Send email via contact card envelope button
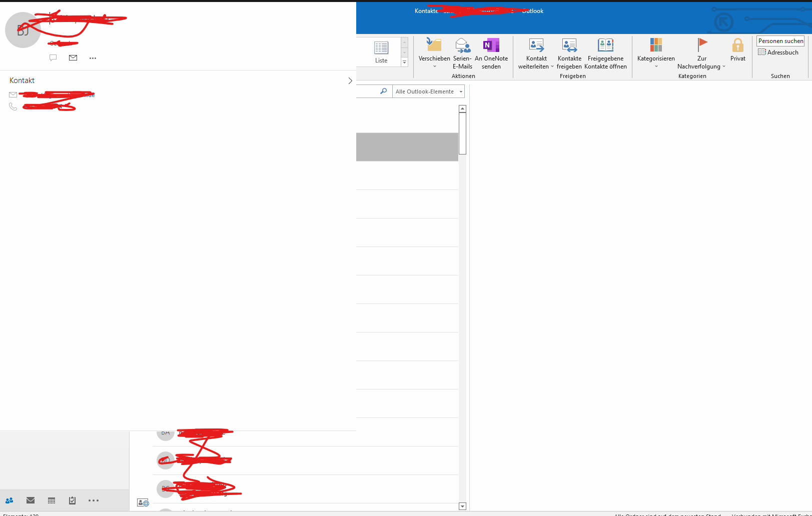The height and width of the screenshot is (516, 812). point(73,58)
